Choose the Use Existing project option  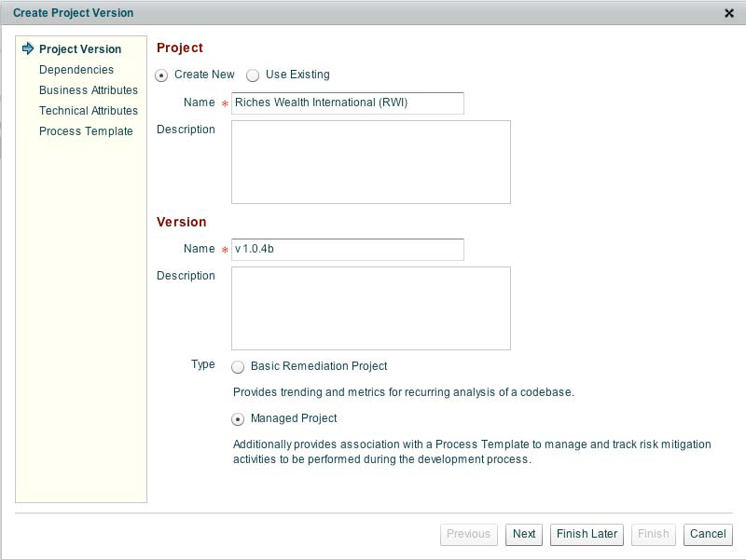point(253,75)
